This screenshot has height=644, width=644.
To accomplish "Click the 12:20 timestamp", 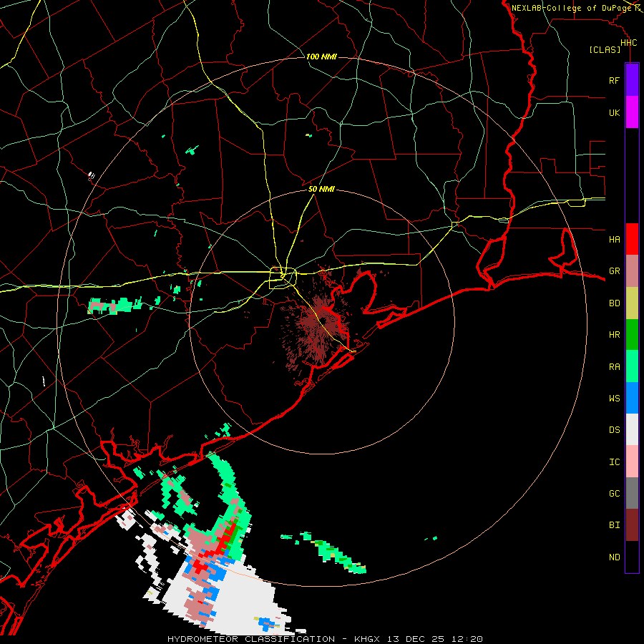I will tap(466, 639).
